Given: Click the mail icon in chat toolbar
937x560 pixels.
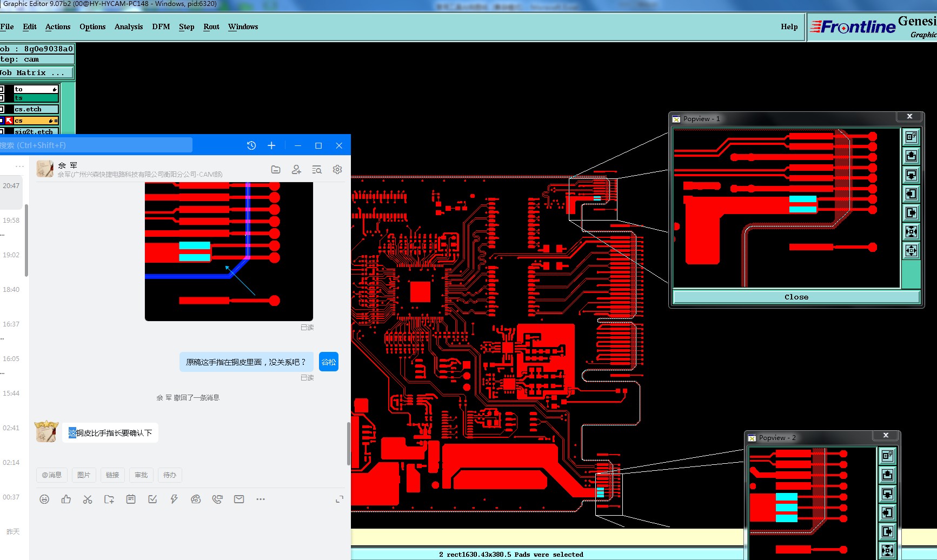Looking at the screenshot, I should tap(239, 499).
